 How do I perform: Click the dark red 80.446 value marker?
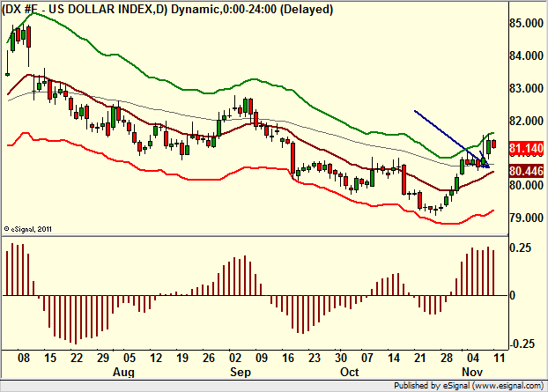[526, 171]
